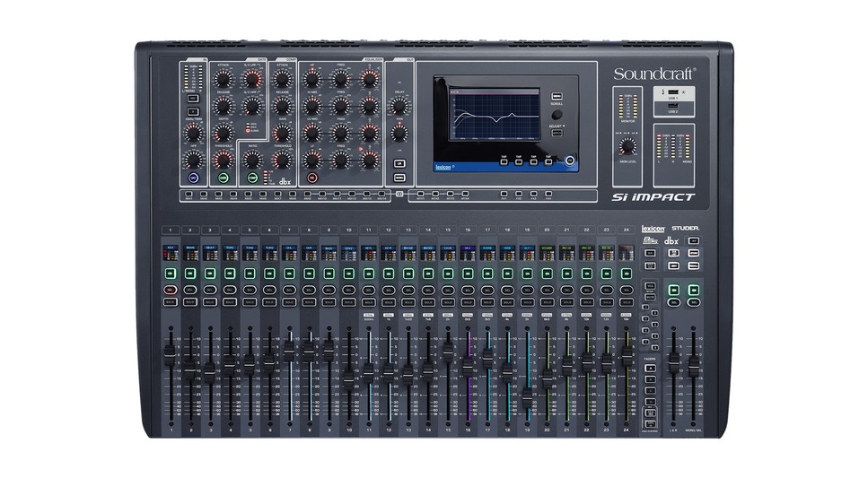
Task: Adjust the PAN knob in output section
Action: click(399, 134)
